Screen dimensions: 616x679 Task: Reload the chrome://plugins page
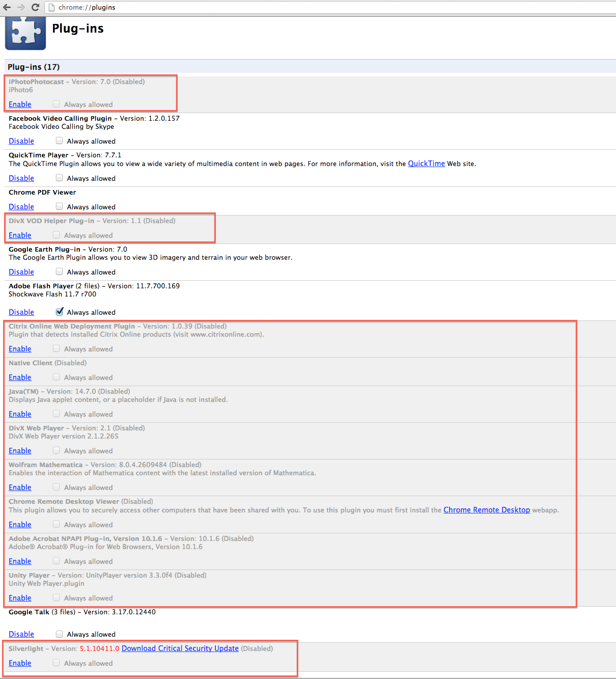[35, 7]
